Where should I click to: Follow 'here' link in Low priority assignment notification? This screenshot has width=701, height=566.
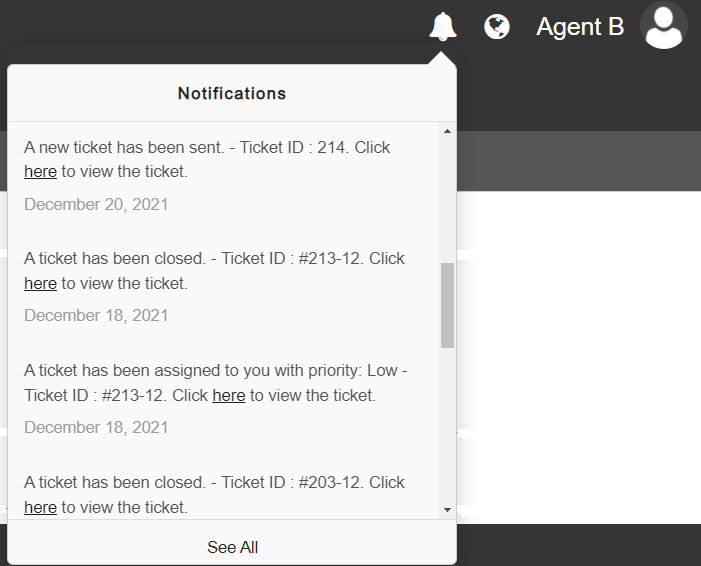[x=228, y=396]
